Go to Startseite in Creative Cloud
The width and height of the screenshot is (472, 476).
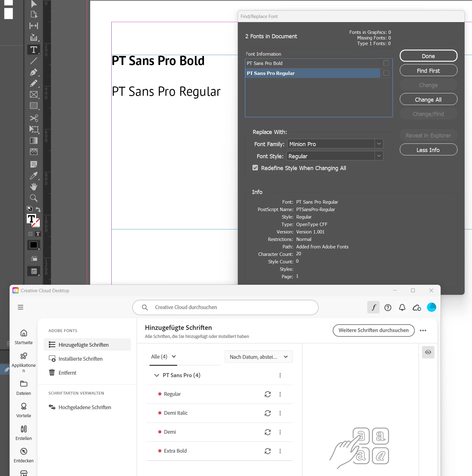coord(24,337)
